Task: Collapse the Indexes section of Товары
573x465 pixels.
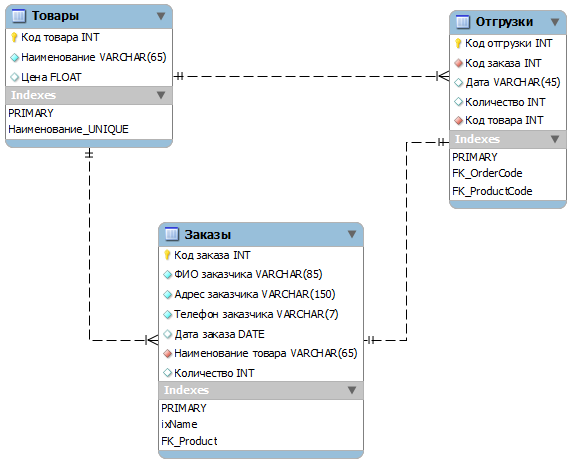Action: tap(161, 95)
